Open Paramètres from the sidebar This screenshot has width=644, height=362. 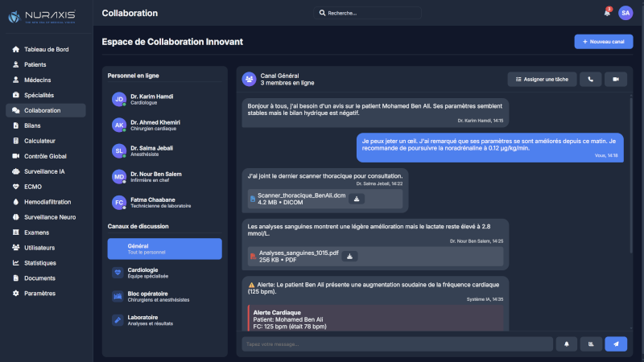39,294
